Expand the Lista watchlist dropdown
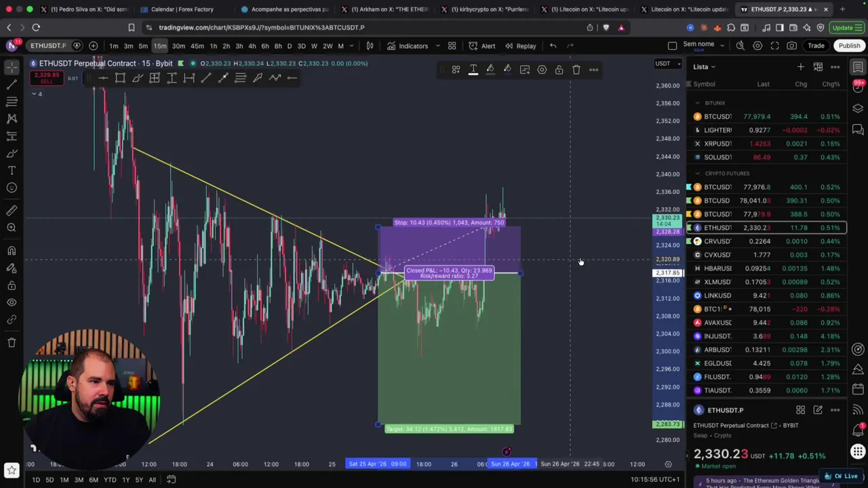The width and height of the screenshot is (868, 488). (704, 66)
